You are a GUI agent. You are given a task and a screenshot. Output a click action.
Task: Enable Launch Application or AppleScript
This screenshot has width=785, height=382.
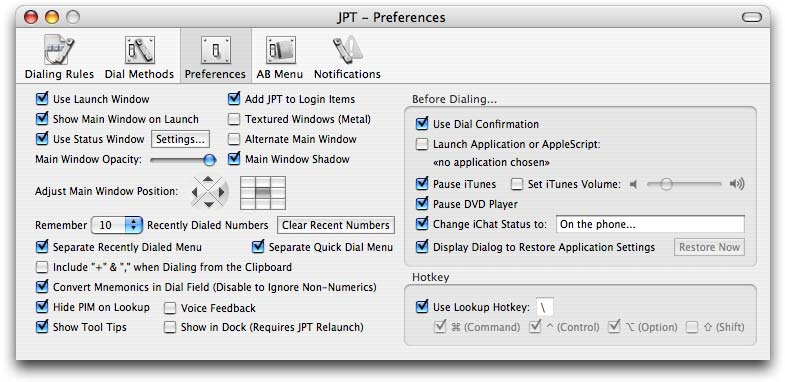tap(422, 144)
